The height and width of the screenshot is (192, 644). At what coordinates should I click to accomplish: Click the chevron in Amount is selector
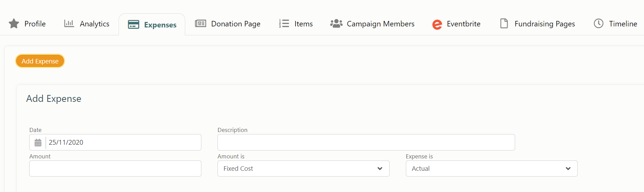coord(380,168)
